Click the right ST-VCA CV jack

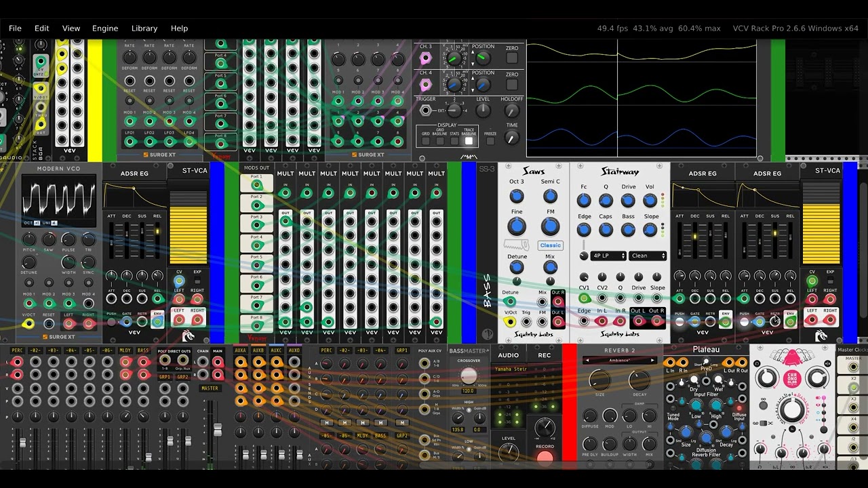812,280
